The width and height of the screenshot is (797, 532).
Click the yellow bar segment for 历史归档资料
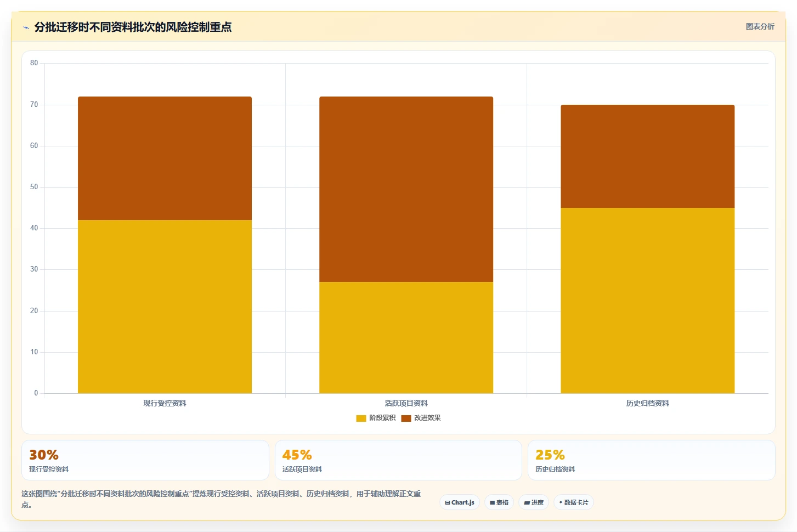tap(647, 301)
